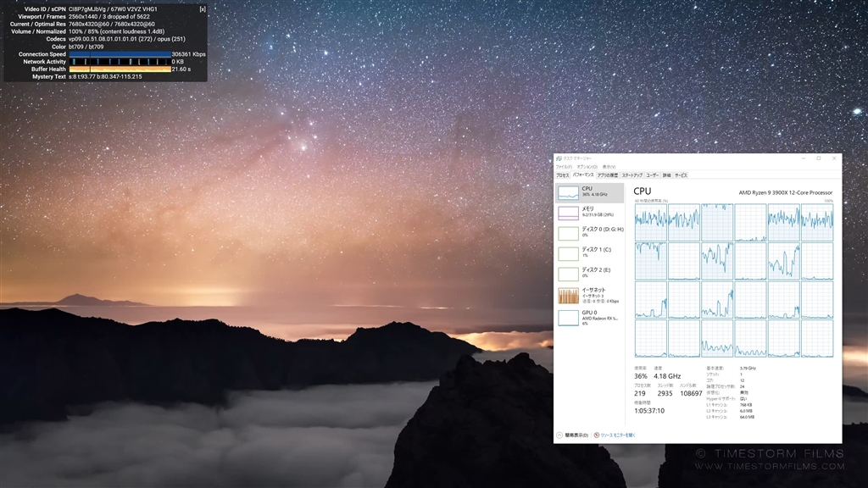Switch to the サービス tab
Viewport: 868px width, 488px height.
pyautogui.click(x=681, y=175)
